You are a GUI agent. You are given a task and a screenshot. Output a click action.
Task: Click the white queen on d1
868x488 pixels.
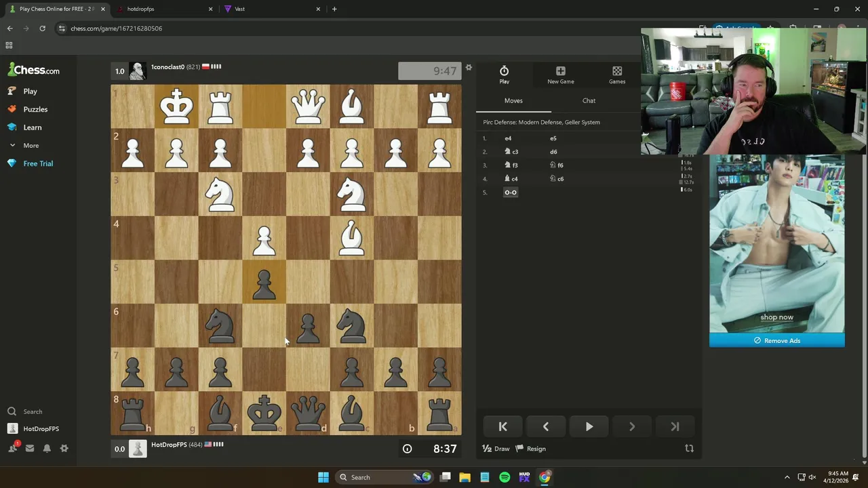tap(308, 106)
